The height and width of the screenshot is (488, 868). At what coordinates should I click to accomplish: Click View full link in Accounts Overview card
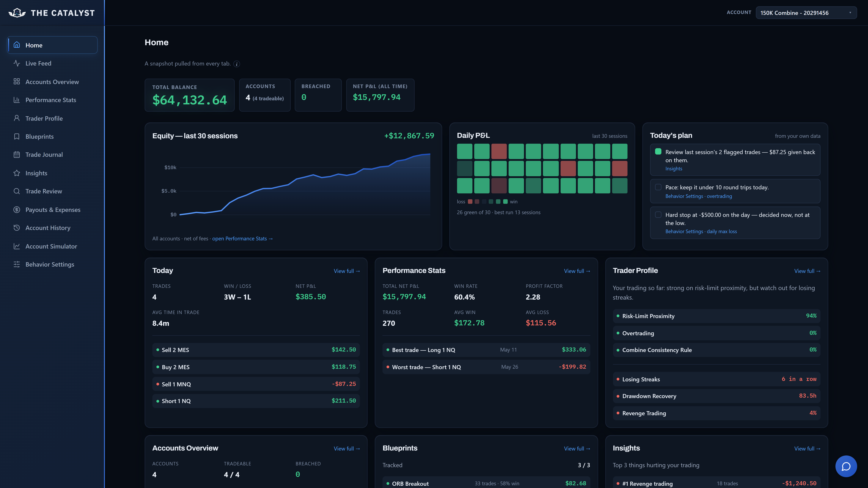coord(347,449)
